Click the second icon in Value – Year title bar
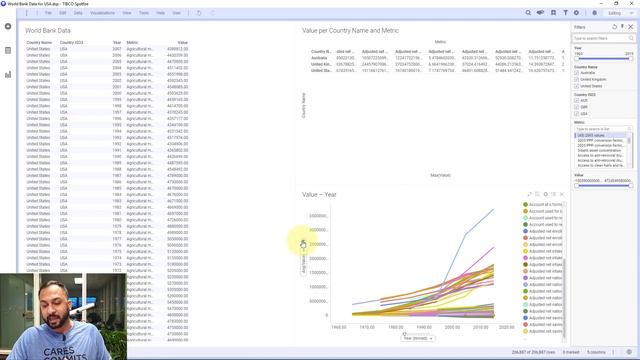This screenshot has height=360, width=640. (x=537, y=194)
